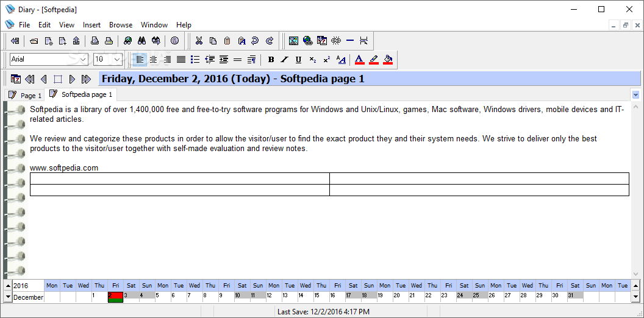Toggle subscript formatting

[x=313, y=60]
